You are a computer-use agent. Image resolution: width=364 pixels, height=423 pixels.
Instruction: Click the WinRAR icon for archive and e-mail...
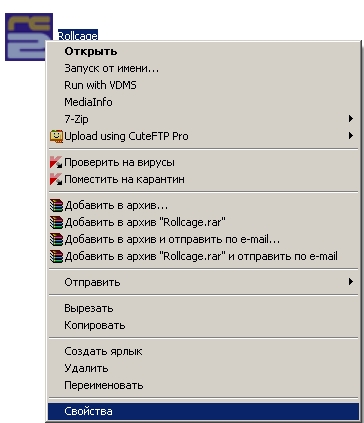tap(56, 239)
